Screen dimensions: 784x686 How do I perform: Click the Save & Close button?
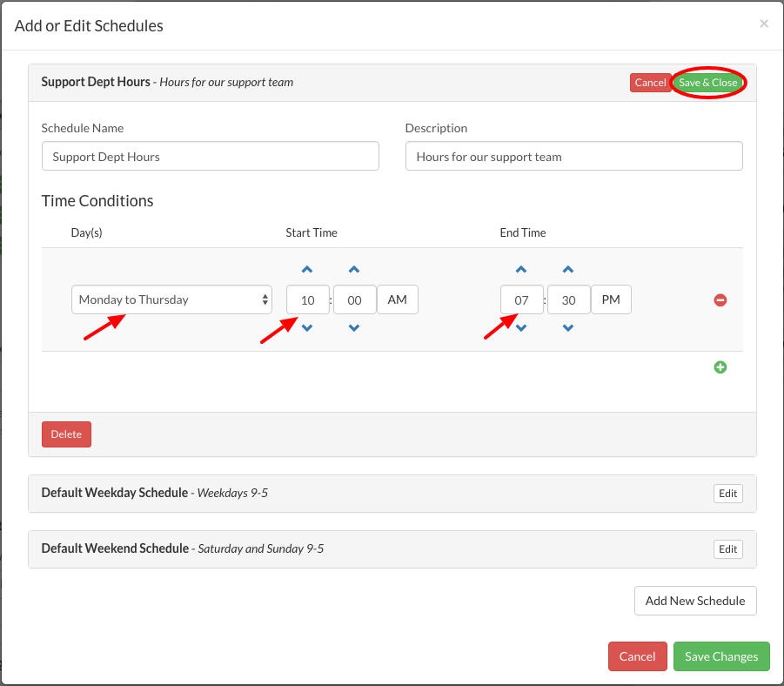(707, 83)
